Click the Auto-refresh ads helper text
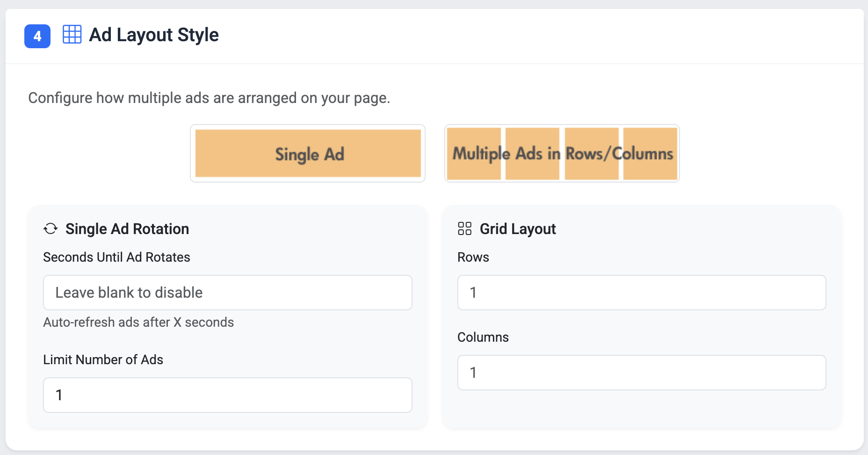Image resolution: width=868 pixels, height=455 pixels. click(x=138, y=322)
